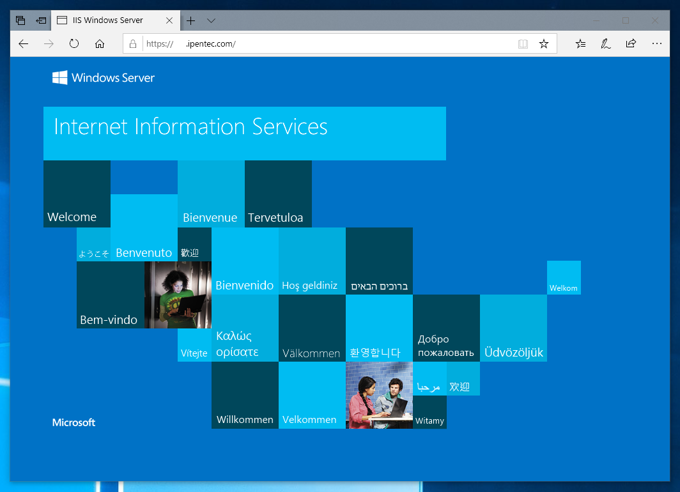Image resolution: width=680 pixels, height=492 pixels.
Task: Expand the tab previews chevron
Action: click(211, 20)
